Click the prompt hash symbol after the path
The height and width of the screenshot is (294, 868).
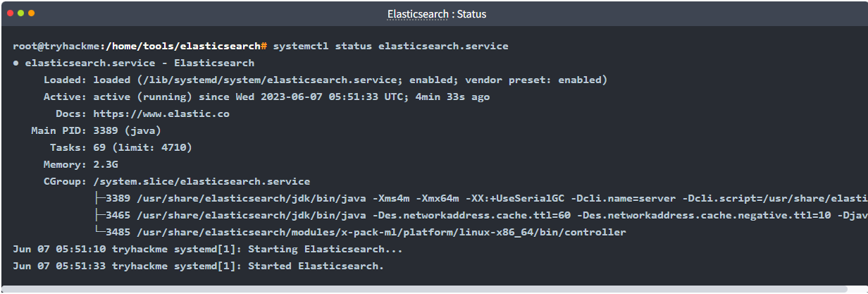click(x=264, y=46)
